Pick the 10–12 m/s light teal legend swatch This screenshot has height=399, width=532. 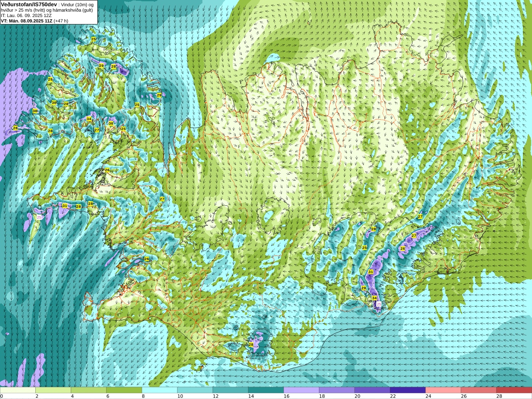(x=195, y=390)
